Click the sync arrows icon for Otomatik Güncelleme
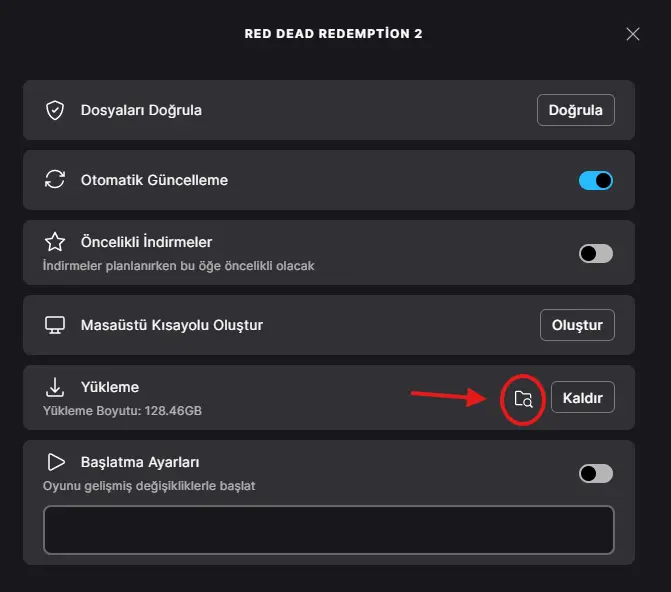The image size is (671, 592). [x=55, y=179]
